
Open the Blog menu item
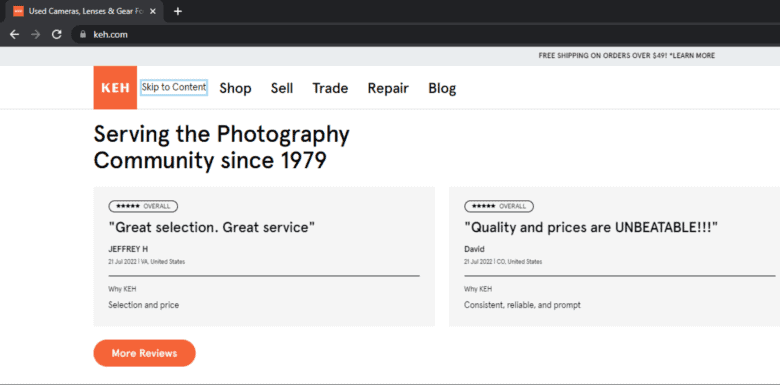442,89
